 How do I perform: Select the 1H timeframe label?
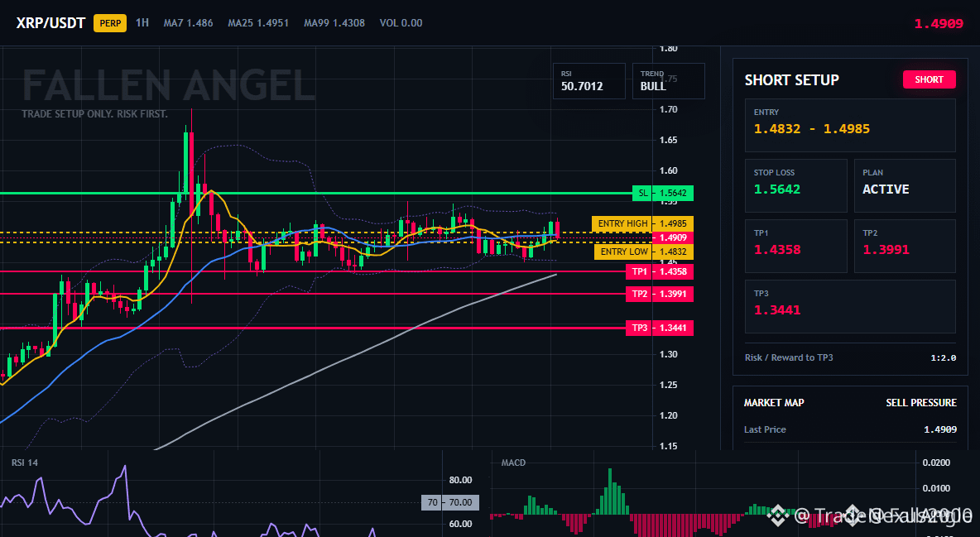(x=142, y=22)
